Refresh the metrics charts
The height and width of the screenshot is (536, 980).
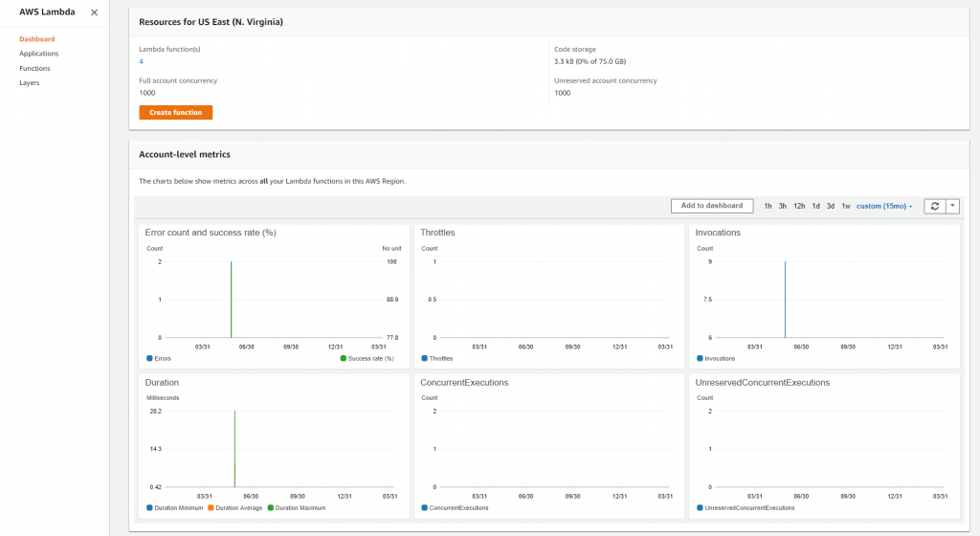(x=934, y=206)
